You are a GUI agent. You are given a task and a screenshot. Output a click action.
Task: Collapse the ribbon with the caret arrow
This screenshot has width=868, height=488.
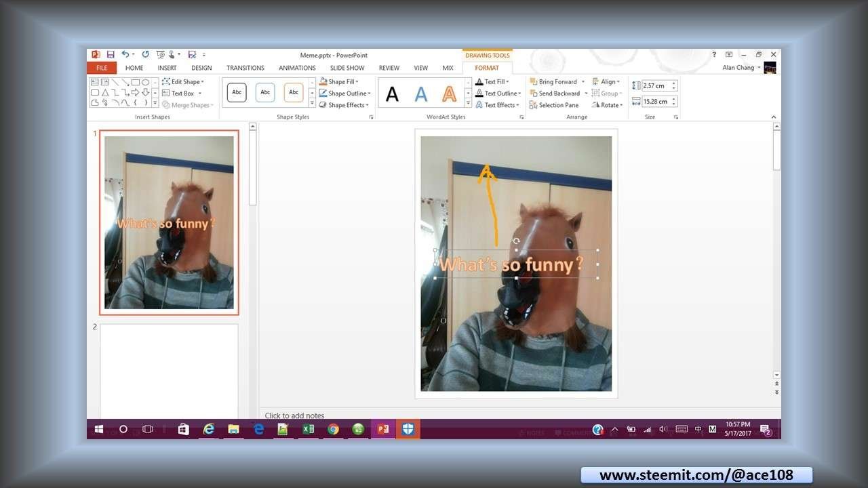pyautogui.click(x=774, y=117)
